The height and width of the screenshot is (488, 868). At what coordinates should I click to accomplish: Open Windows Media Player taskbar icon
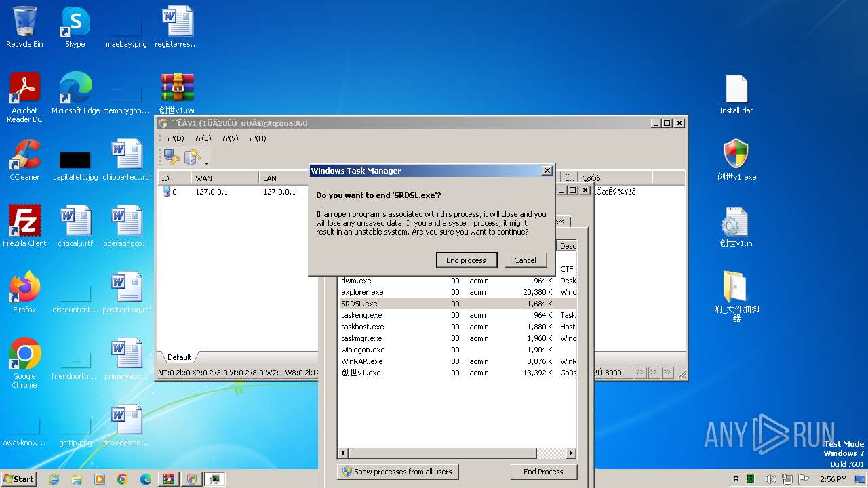(100, 479)
